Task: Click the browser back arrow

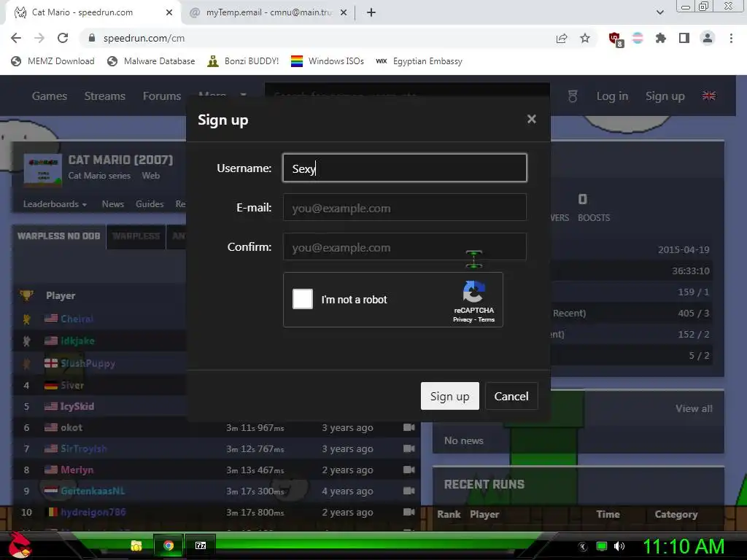Action: click(x=16, y=38)
